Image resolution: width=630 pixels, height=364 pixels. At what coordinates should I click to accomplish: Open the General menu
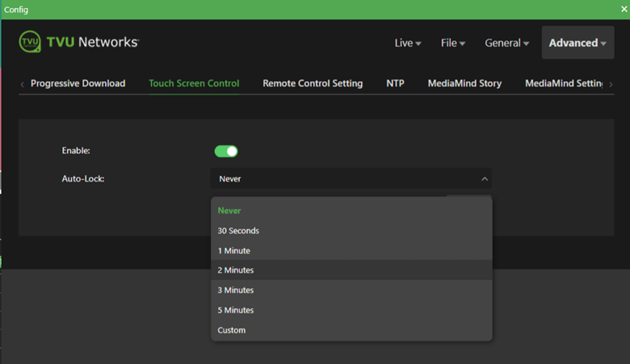tap(506, 43)
